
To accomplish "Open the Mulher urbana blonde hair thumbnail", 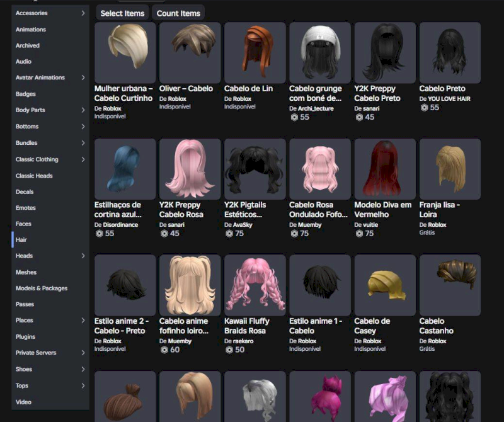I will (x=125, y=53).
